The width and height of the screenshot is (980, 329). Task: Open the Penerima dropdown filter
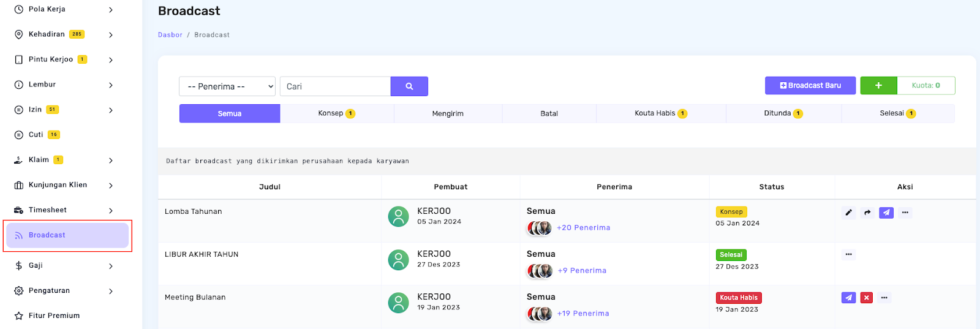(x=227, y=86)
